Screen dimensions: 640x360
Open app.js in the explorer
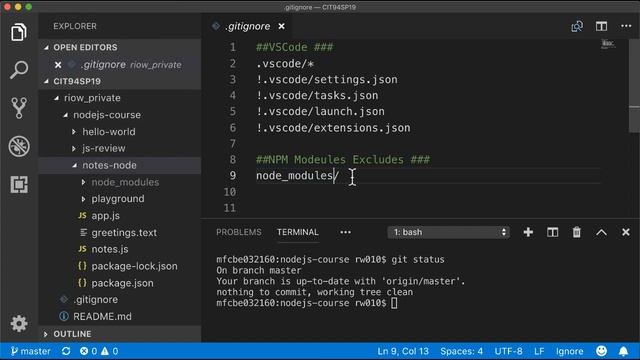pyautogui.click(x=105, y=216)
